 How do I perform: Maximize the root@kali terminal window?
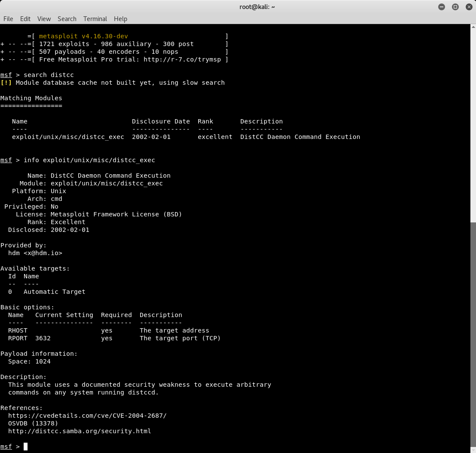pos(455,7)
